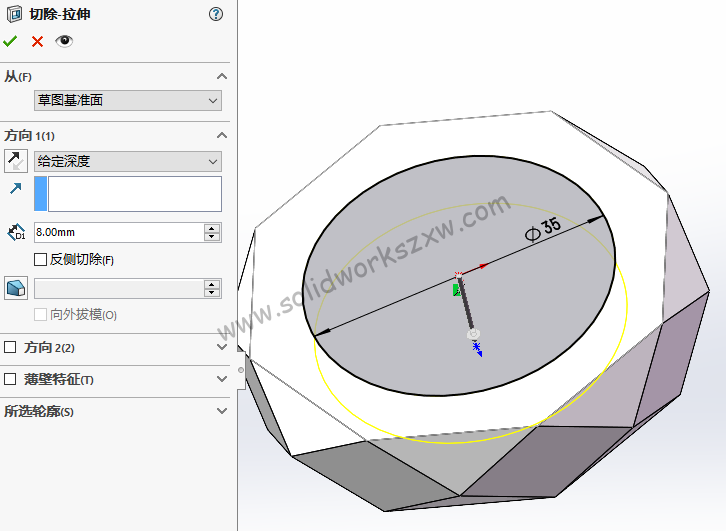The height and width of the screenshot is (531, 726).
Task: Open the 给定深度 end condition dropdown
Action: pos(128,162)
